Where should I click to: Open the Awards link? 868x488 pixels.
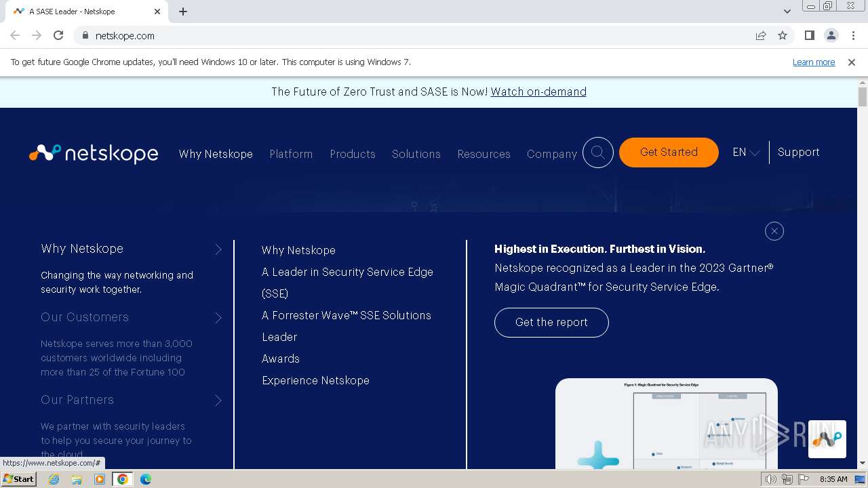(x=281, y=359)
